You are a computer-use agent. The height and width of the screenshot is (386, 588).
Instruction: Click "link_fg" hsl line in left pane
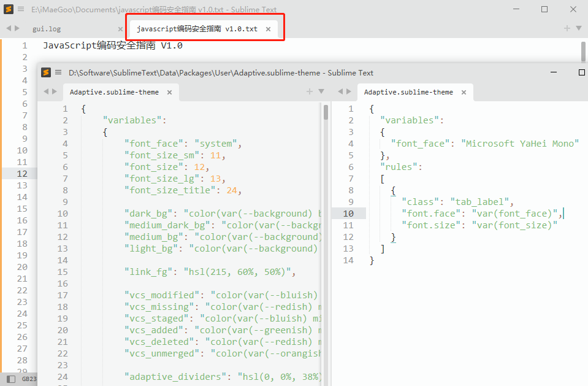210,271
